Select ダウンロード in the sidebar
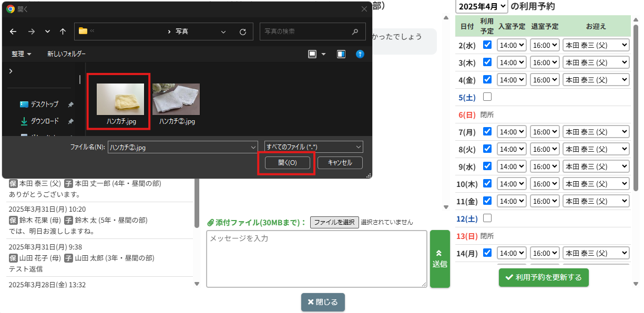Image resolution: width=644 pixels, height=313 pixels. click(44, 121)
